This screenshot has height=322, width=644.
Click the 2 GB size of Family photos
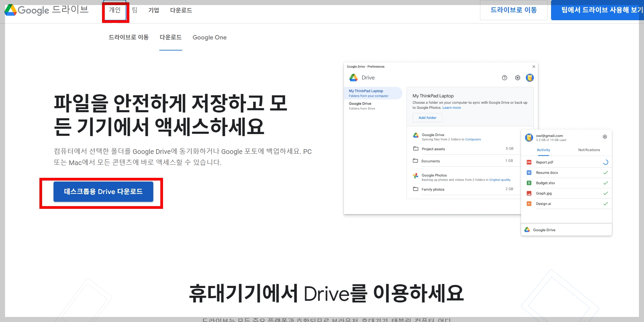(509, 189)
